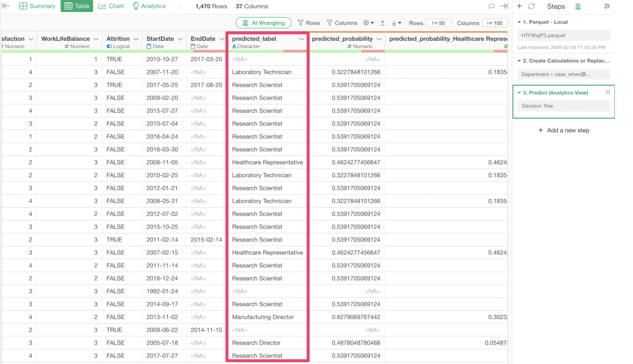Click the green robot icon beside Steps
The image size is (633, 364).
(x=578, y=6)
